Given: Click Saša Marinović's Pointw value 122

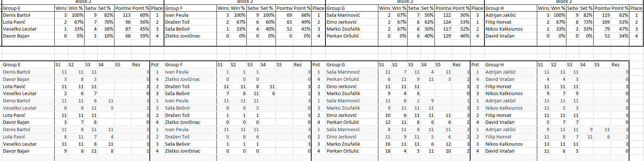Looking at the screenshot, I should tap(447, 15).
